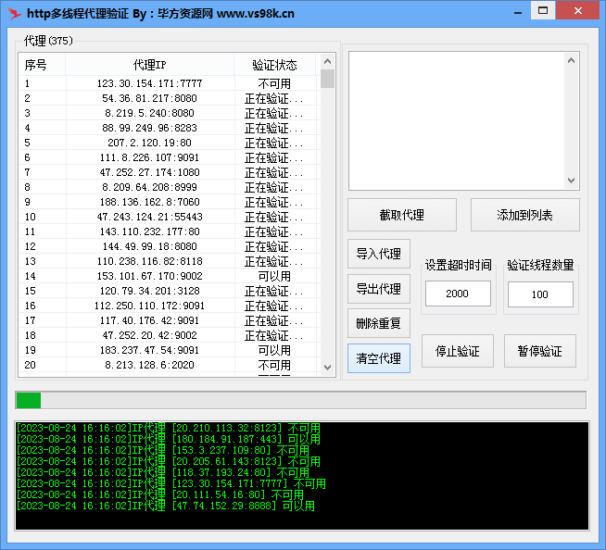Select row 117.40.176.42:9091
The image size is (606, 550).
(170, 320)
